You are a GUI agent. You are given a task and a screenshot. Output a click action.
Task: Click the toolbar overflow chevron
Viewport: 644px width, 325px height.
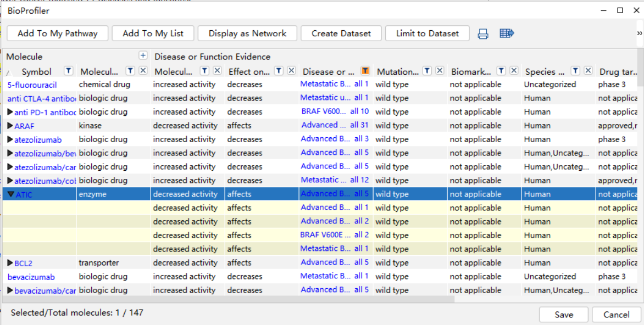639,33
